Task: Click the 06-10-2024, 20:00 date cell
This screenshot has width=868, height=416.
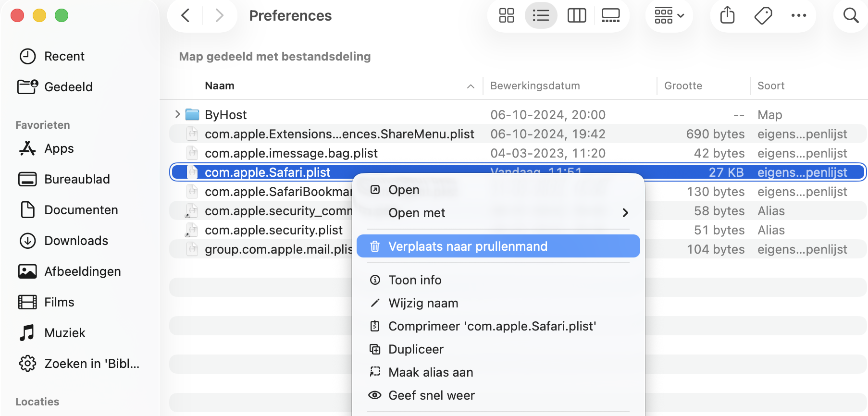Action: point(548,115)
